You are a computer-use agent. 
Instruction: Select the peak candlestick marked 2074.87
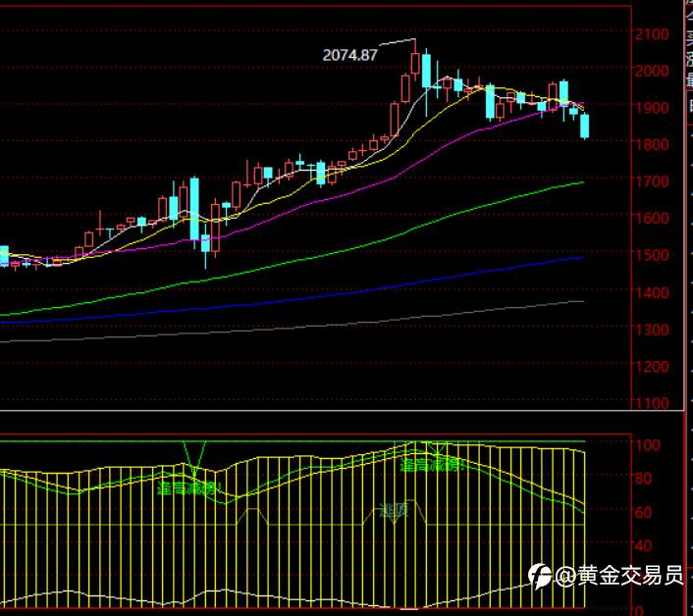point(415,62)
